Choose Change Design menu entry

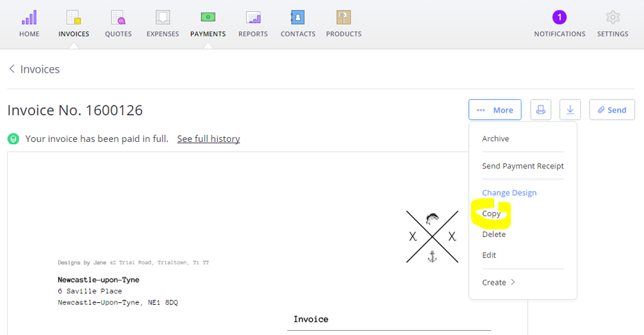[510, 192]
